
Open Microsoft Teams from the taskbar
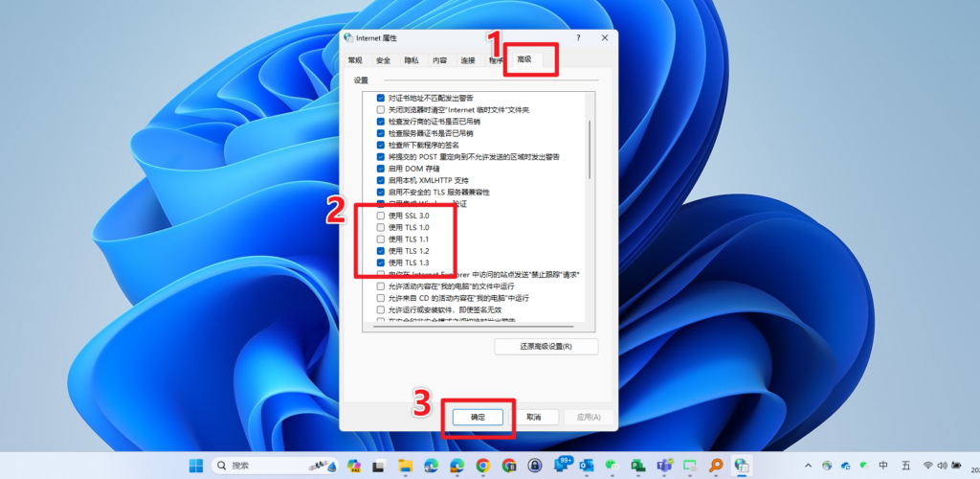664,466
